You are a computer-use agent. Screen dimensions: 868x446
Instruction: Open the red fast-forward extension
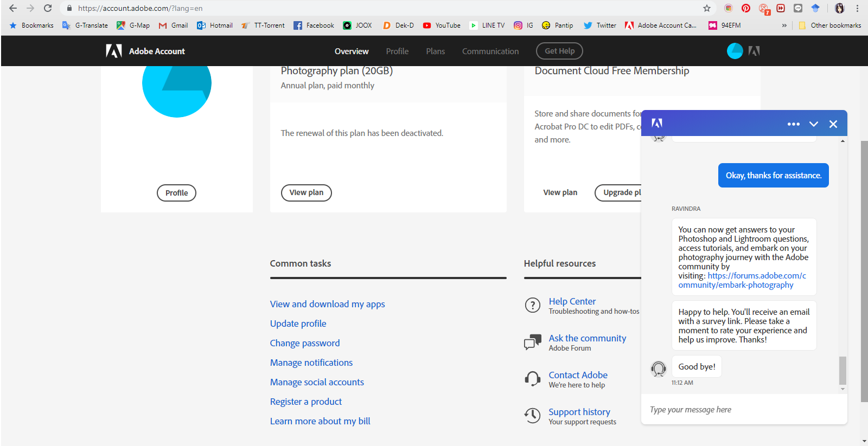[781, 8]
